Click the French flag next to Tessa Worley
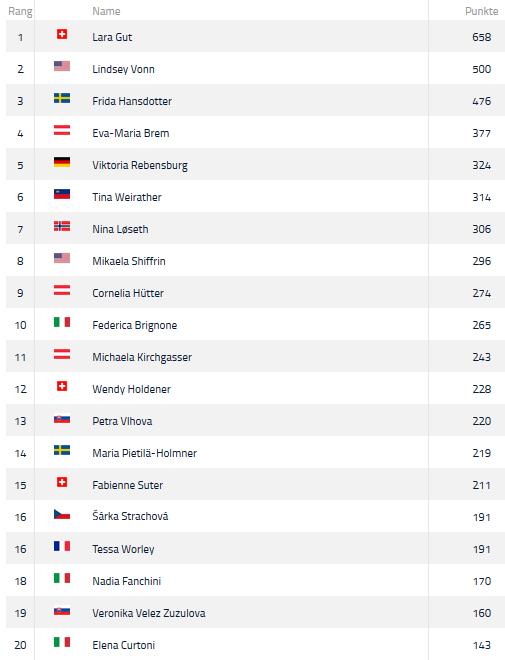 (62, 546)
